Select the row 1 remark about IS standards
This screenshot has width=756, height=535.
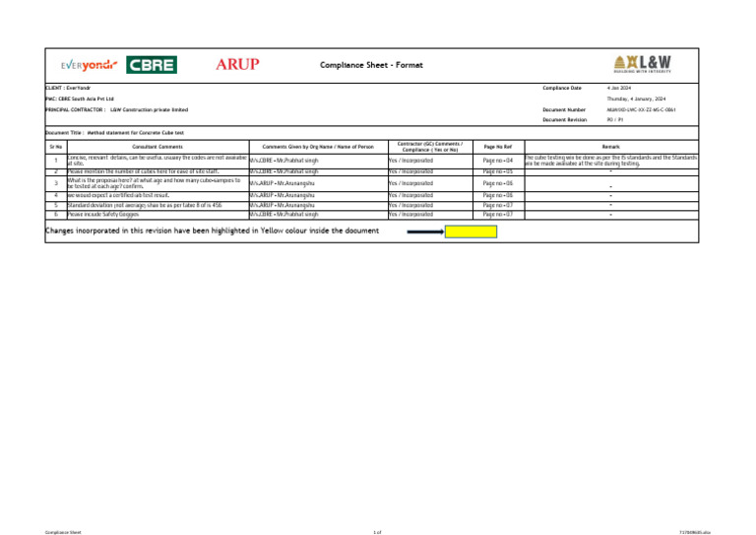611,161
